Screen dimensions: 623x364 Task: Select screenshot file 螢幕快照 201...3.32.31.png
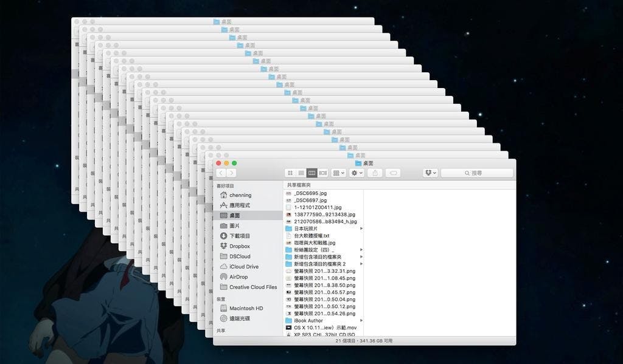324,271
